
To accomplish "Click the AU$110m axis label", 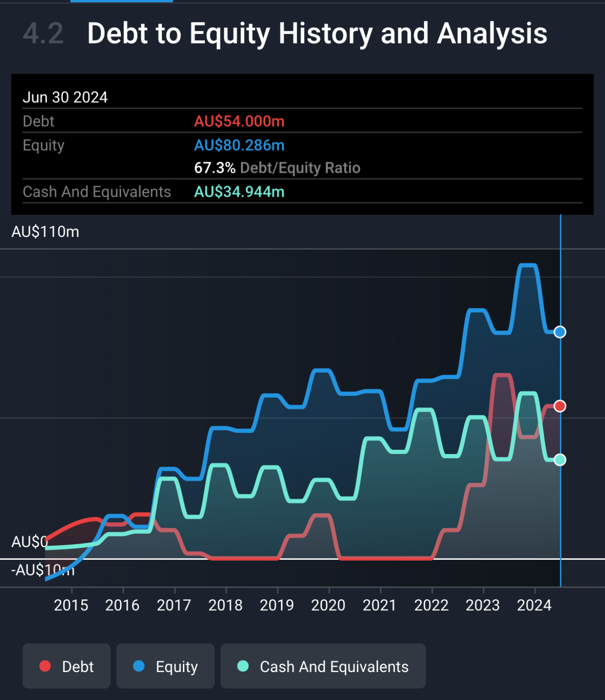I will click(x=45, y=232).
